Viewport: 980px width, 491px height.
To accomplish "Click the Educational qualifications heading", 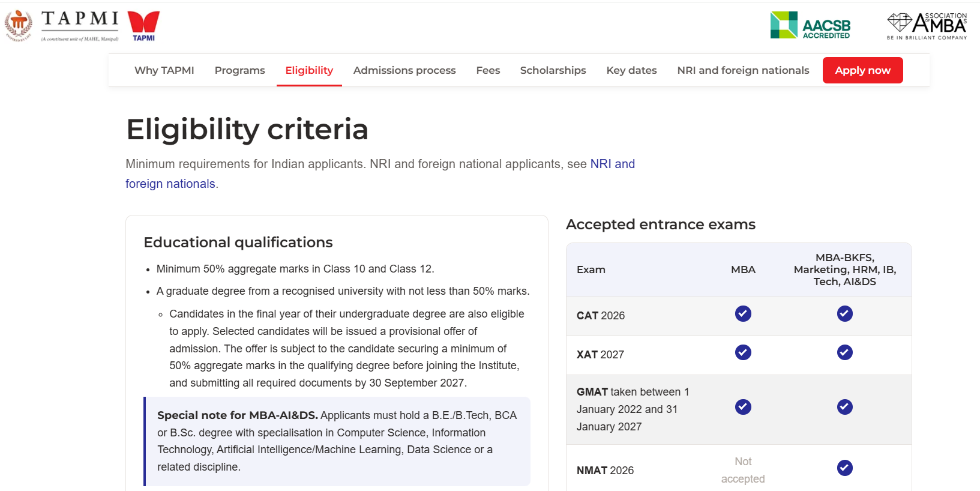I will (x=238, y=242).
